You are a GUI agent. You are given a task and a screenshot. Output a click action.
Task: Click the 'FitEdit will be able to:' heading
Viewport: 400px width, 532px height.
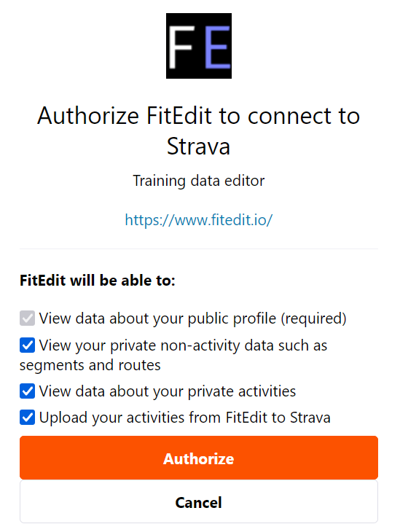[x=98, y=281]
